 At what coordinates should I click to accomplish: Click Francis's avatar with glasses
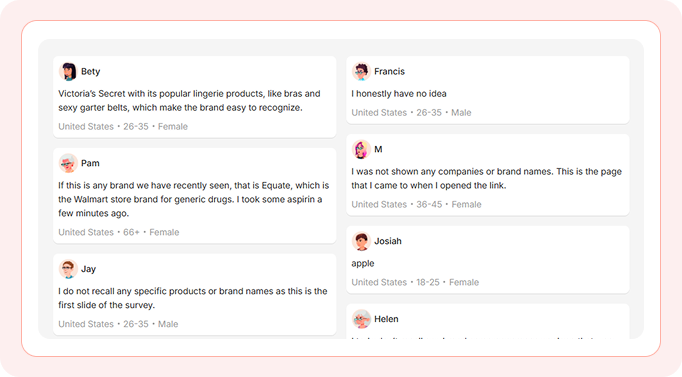[x=361, y=71]
